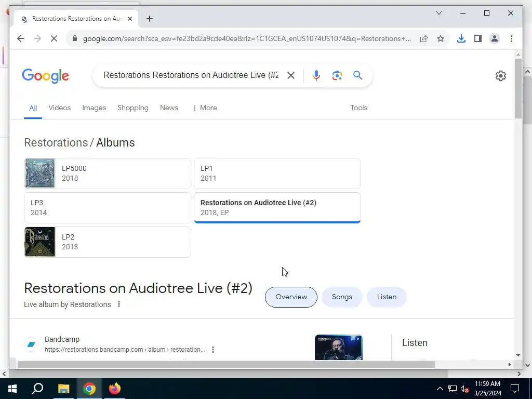The image size is (532, 399).
Task: Select the LP1 2011 album card
Action: tap(277, 174)
